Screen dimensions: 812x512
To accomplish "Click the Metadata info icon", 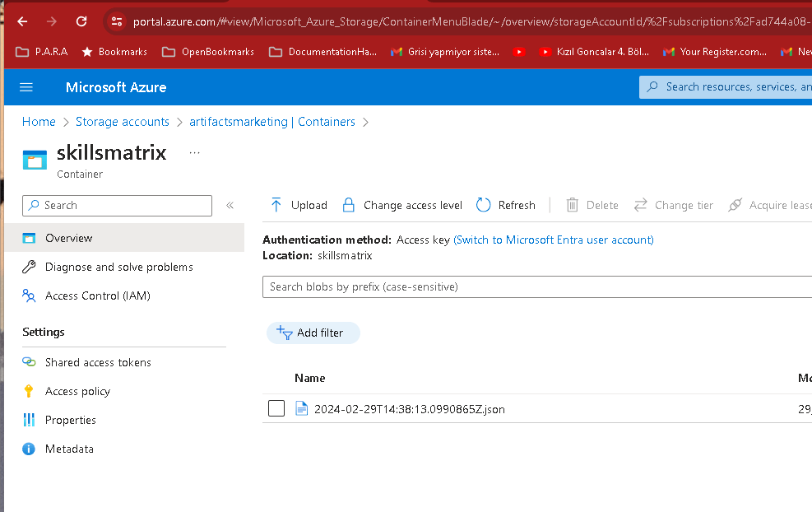I will point(29,449).
